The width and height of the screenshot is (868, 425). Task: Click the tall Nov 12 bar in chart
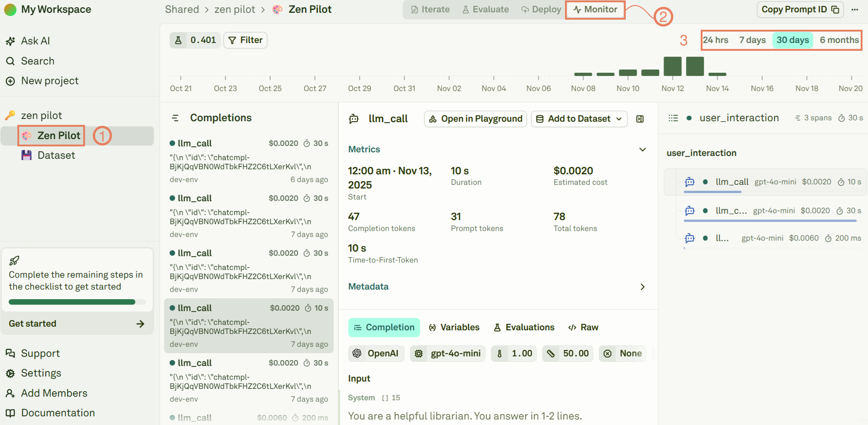click(x=672, y=66)
